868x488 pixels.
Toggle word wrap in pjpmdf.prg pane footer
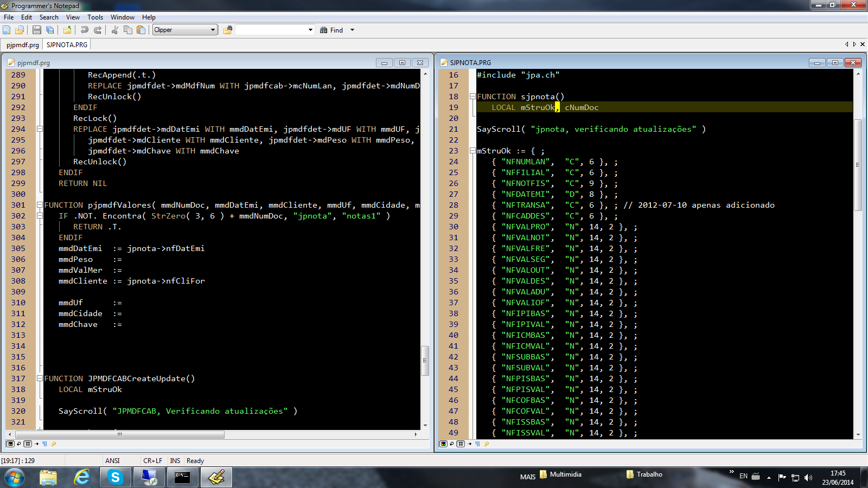point(19,444)
